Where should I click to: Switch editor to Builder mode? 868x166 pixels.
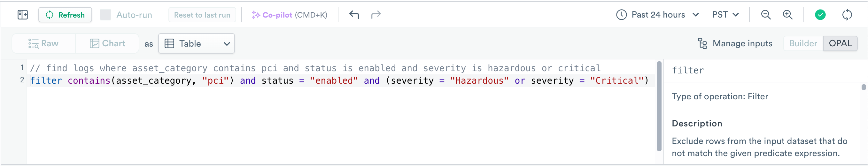tap(803, 43)
